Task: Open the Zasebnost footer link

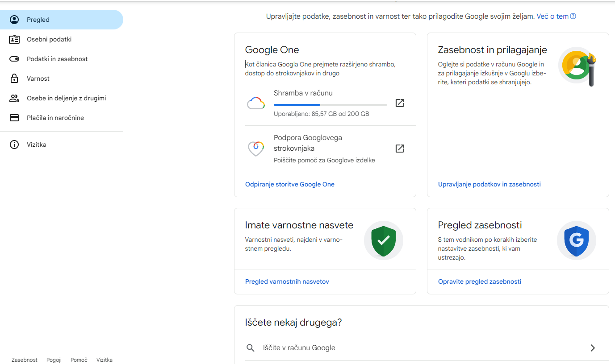Action: point(25,360)
